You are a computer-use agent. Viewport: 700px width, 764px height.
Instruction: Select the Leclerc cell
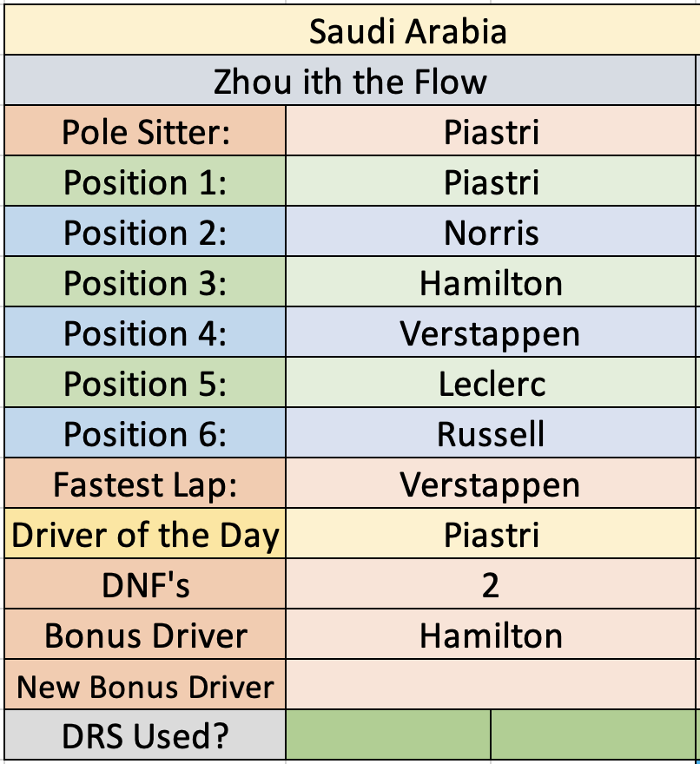click(x=491, y=383)
